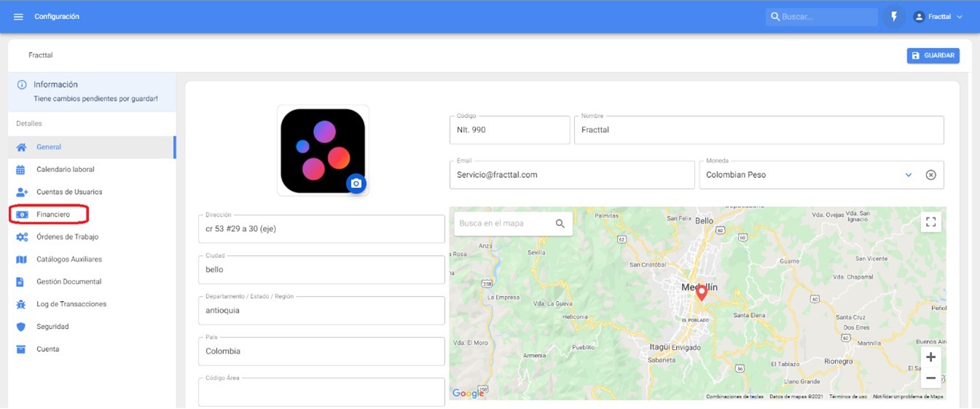Zoom in on the map
The width and height of the screenshot is (980, 409).
(930, 357)
